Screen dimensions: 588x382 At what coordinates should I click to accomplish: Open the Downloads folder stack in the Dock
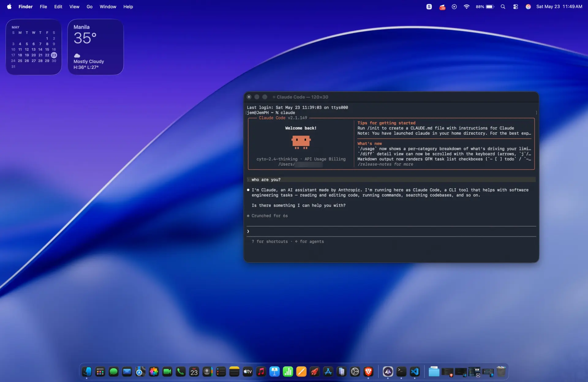(x=434, y=372)
